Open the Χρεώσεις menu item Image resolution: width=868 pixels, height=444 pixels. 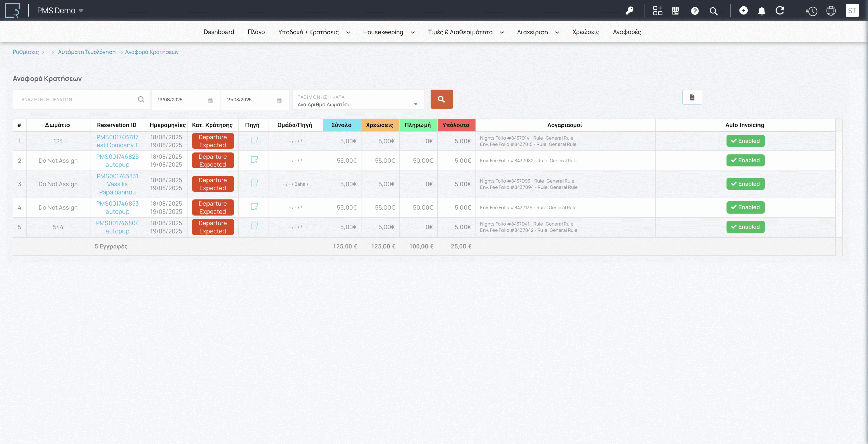tap(586, 32)
